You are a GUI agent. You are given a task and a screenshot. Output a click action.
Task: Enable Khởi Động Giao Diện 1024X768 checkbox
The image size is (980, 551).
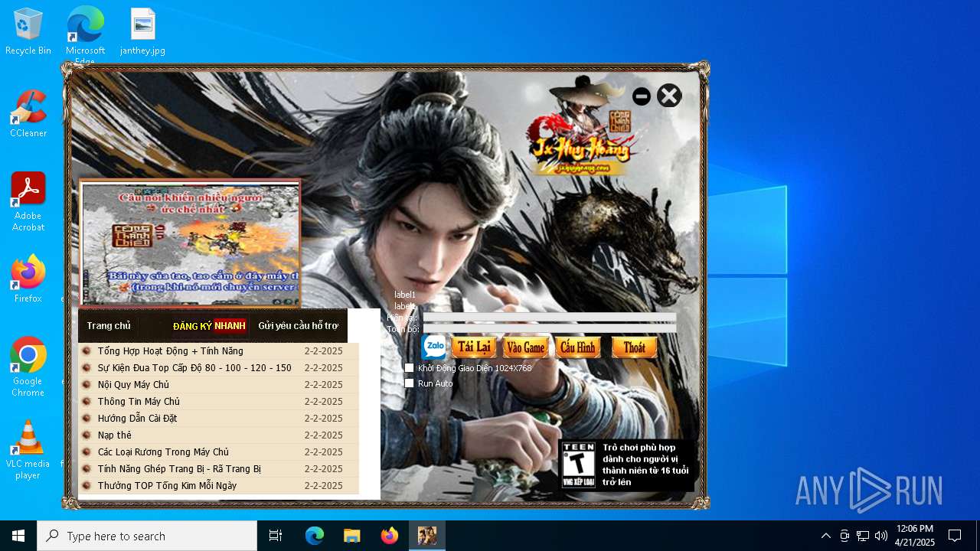[410, 368]
